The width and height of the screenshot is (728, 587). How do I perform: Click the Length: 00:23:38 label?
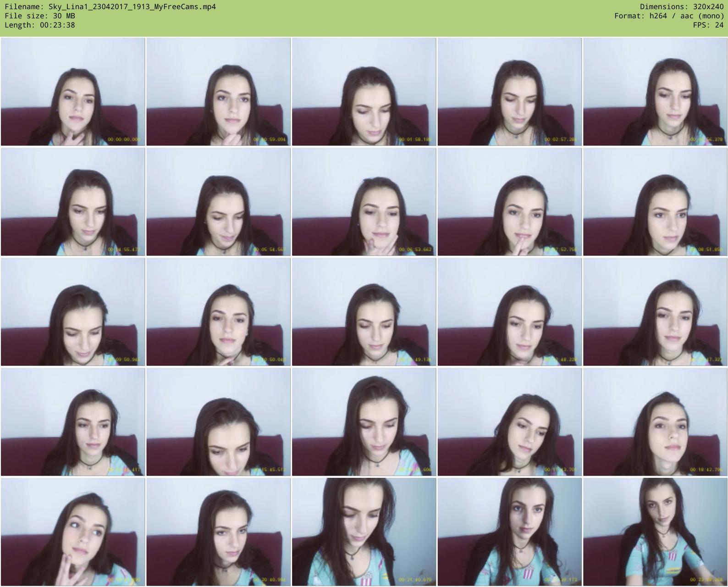(40, 25)
